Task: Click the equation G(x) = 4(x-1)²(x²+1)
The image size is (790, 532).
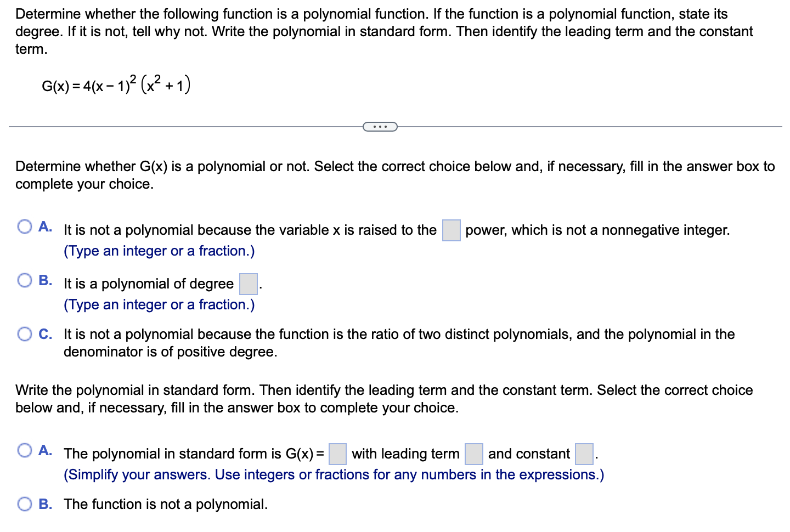Action: 116,84
